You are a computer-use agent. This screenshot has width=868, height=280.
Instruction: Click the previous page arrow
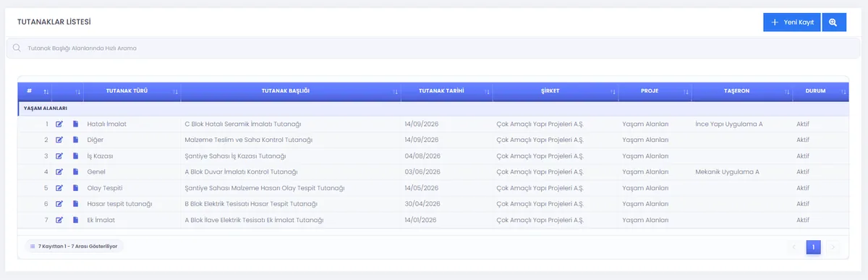(794, 247)
